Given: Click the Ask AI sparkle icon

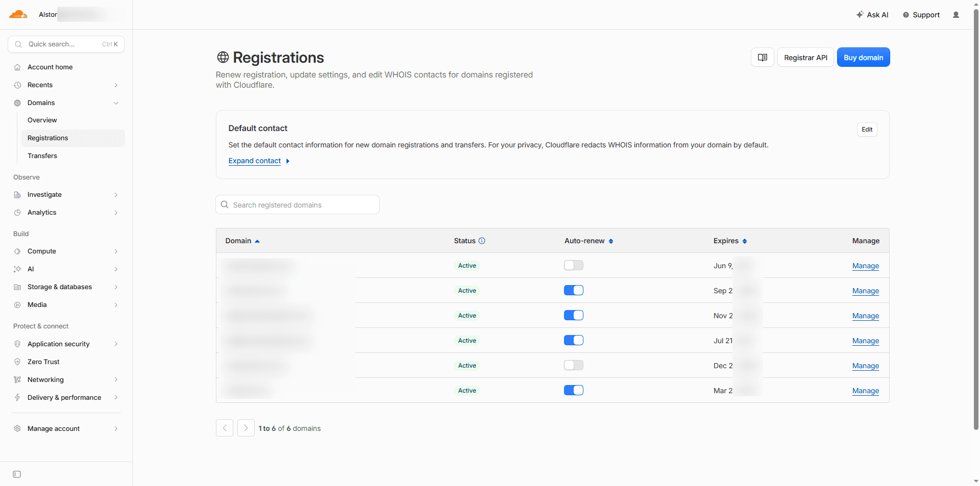Looking at the screenshot, I should (860, 14).
